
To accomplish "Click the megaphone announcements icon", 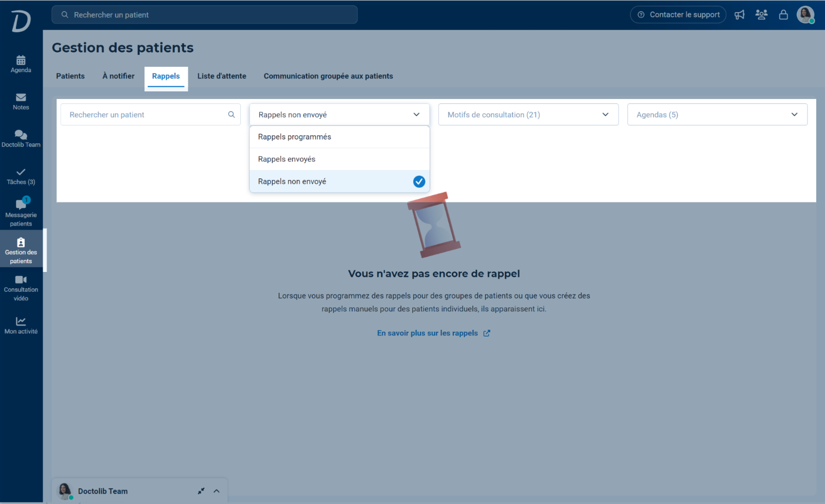I will [740, 15].
